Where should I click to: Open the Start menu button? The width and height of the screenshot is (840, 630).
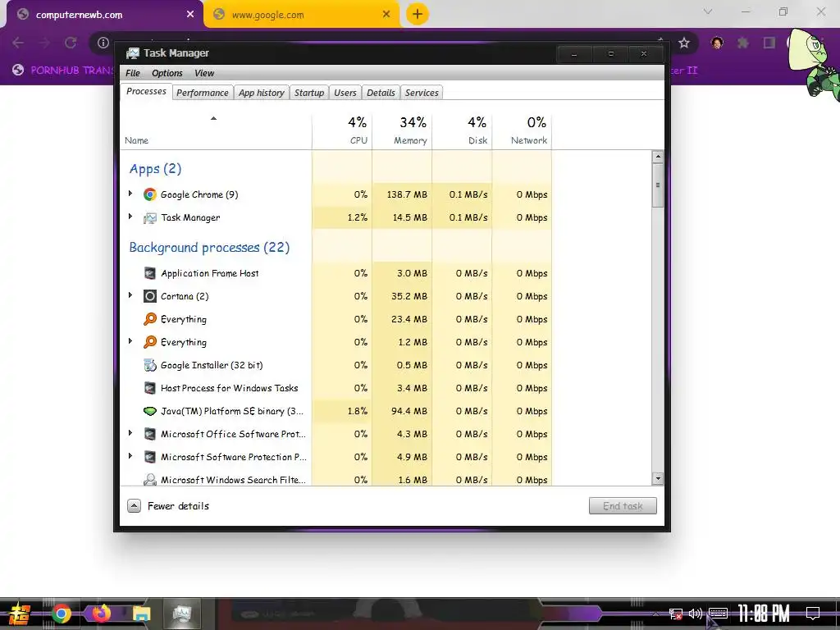click(20, 614)
